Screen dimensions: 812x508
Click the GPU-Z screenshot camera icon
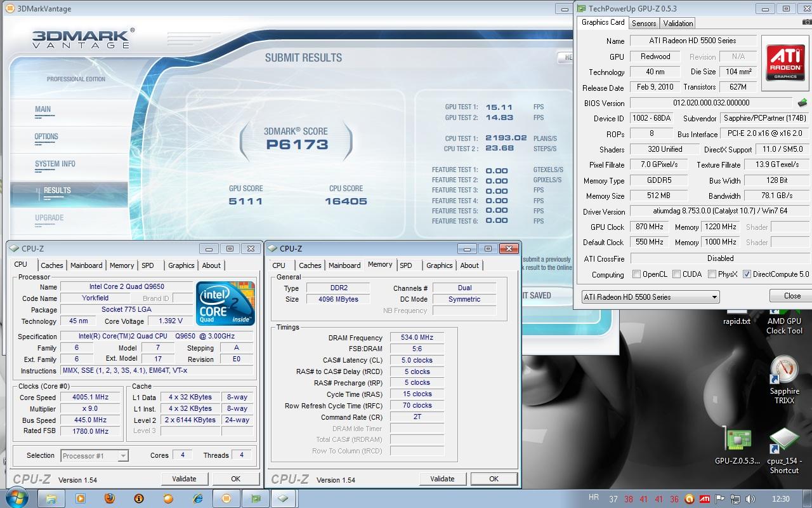(807, 22)
